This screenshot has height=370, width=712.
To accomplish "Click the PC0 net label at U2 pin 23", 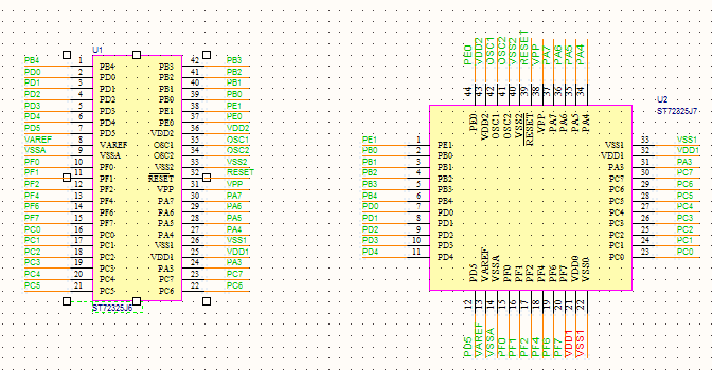I will click(685, 252).
